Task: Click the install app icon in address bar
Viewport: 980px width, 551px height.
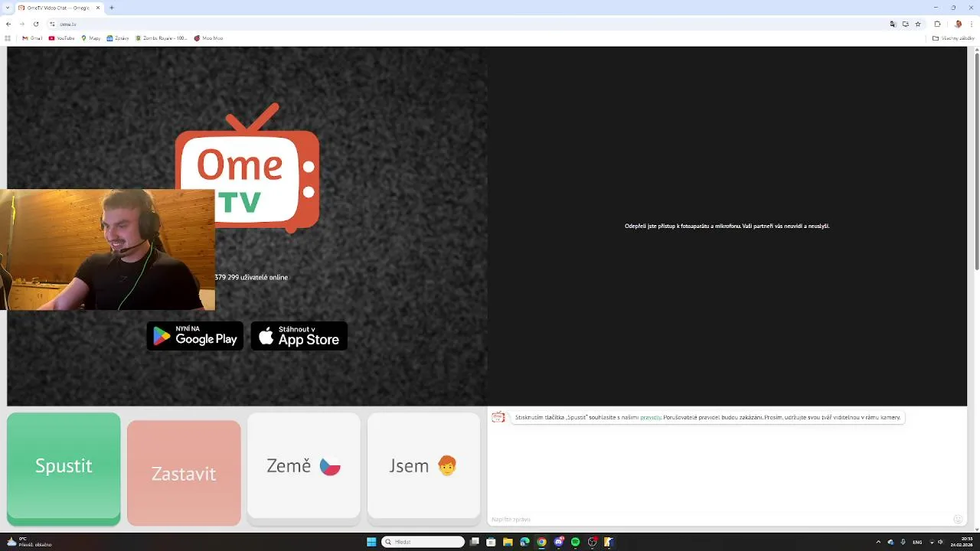Action: click(x=905, y=24)
